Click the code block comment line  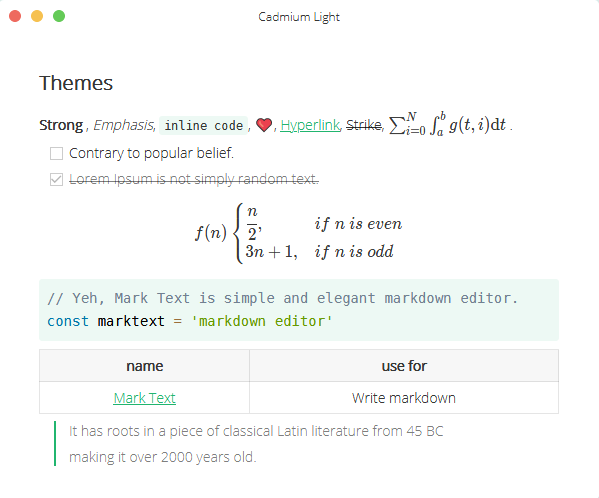283,298
